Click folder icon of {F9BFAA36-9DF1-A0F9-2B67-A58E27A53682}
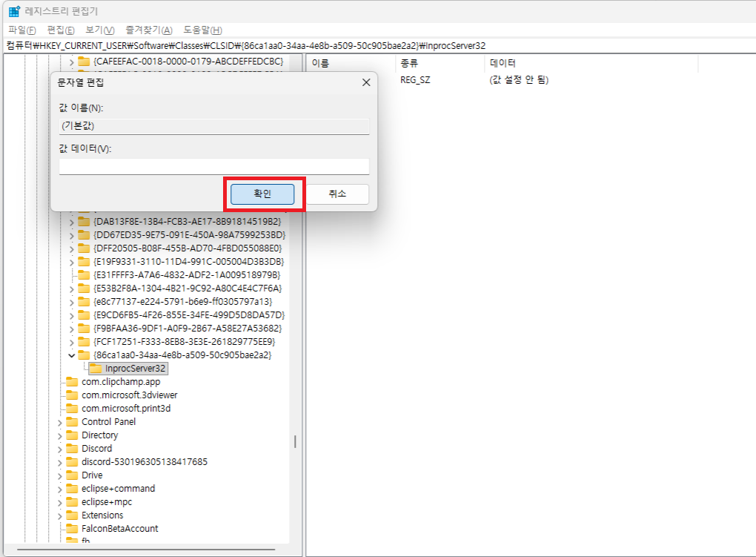This screenshot has height=557, width=756. [x=84, y=329]
